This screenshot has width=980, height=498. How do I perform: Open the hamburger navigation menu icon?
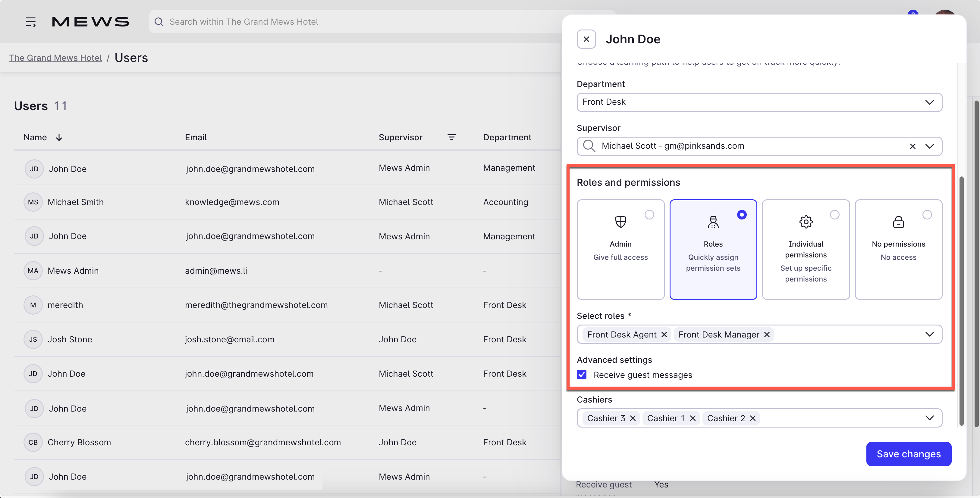point(31,22)
